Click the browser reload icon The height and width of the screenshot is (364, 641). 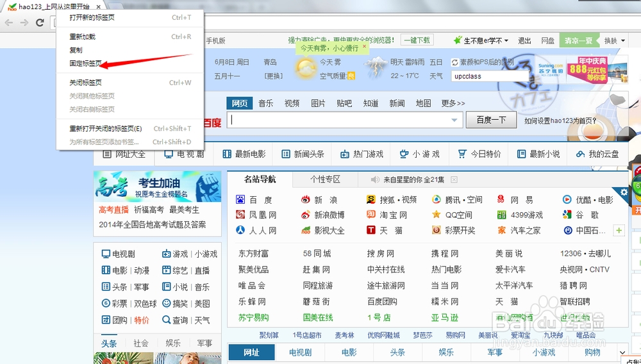coord(40,22)
